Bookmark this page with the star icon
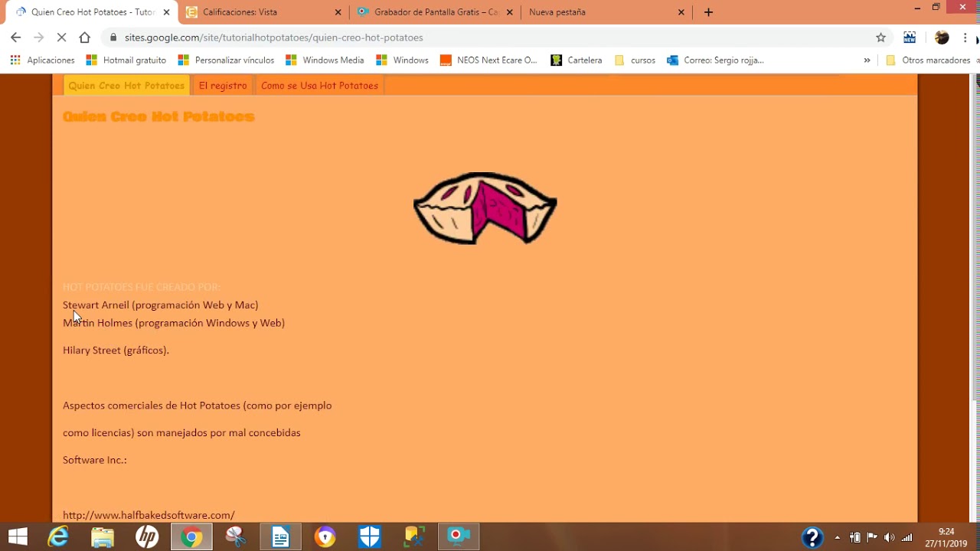980x551 pixels. pos(880,37)
